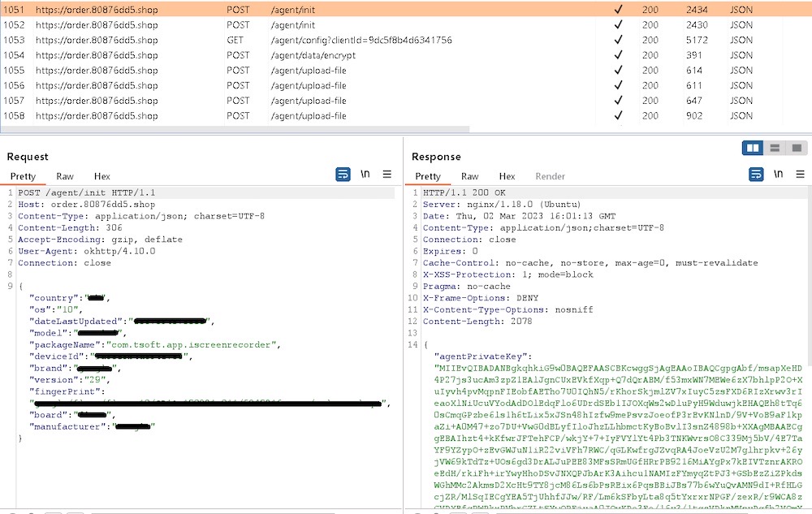
Task: Open the Request editor options hamburger menu
Action: (x=388, y=174)
